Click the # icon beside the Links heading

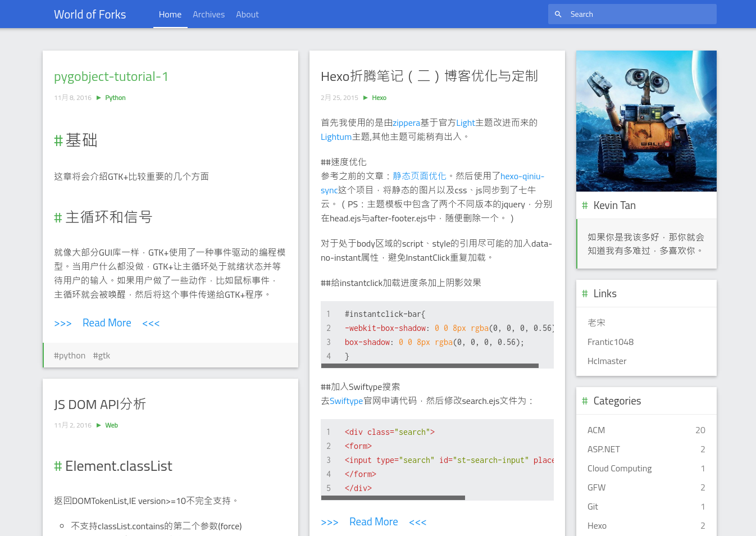click(584, 293)
